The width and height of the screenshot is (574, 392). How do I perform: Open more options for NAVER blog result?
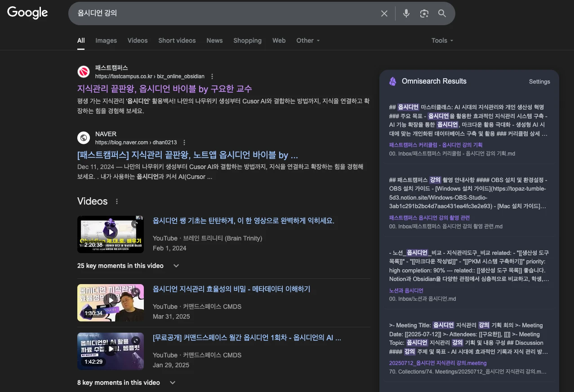(184, 143)
